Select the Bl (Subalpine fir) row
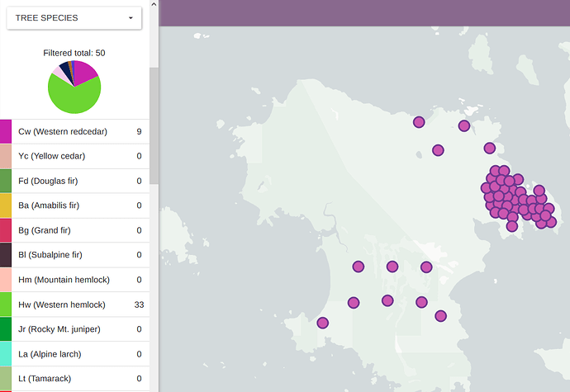This screenshot has height=392, width=570. click(74, 255)
